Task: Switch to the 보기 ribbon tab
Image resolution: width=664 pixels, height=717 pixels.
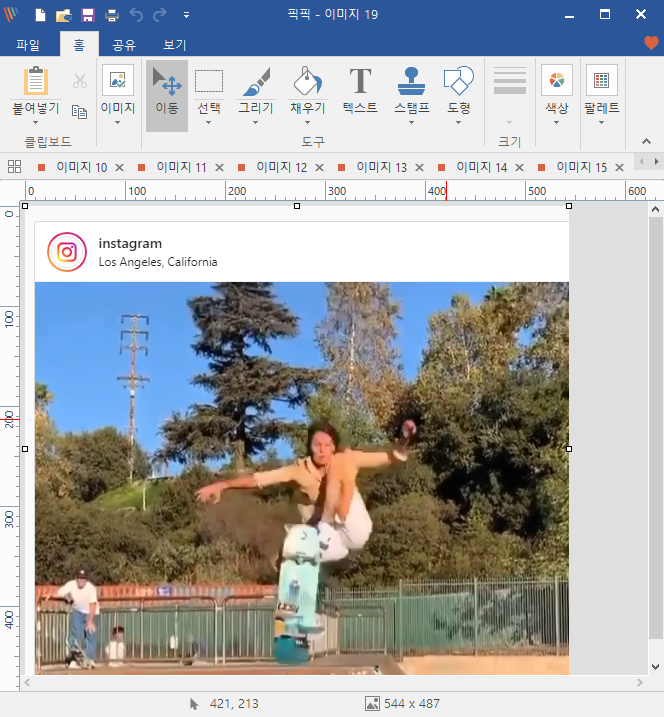Action: [x=175, y=45]
